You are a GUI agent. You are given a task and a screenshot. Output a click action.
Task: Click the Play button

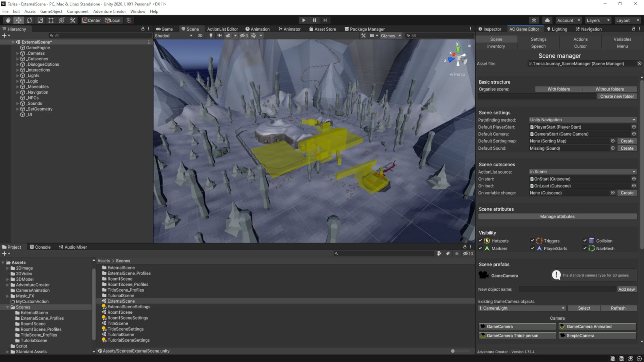(x=304, y=20)
